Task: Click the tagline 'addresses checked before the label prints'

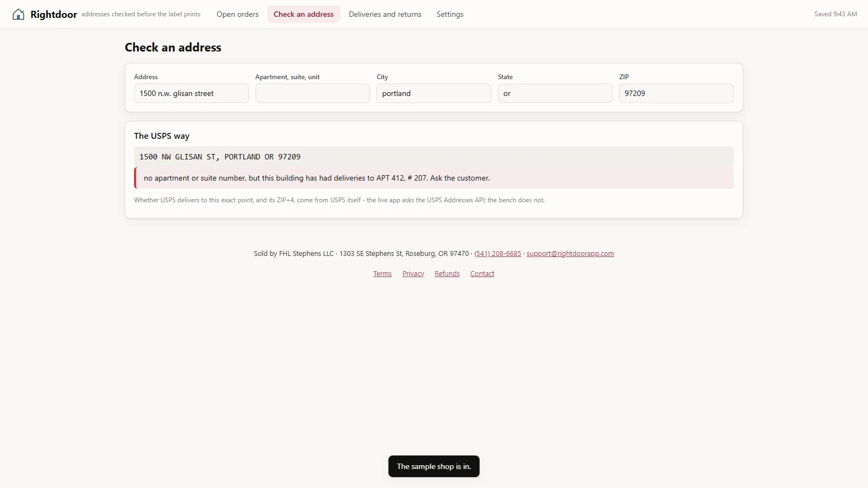Action: 141,14
